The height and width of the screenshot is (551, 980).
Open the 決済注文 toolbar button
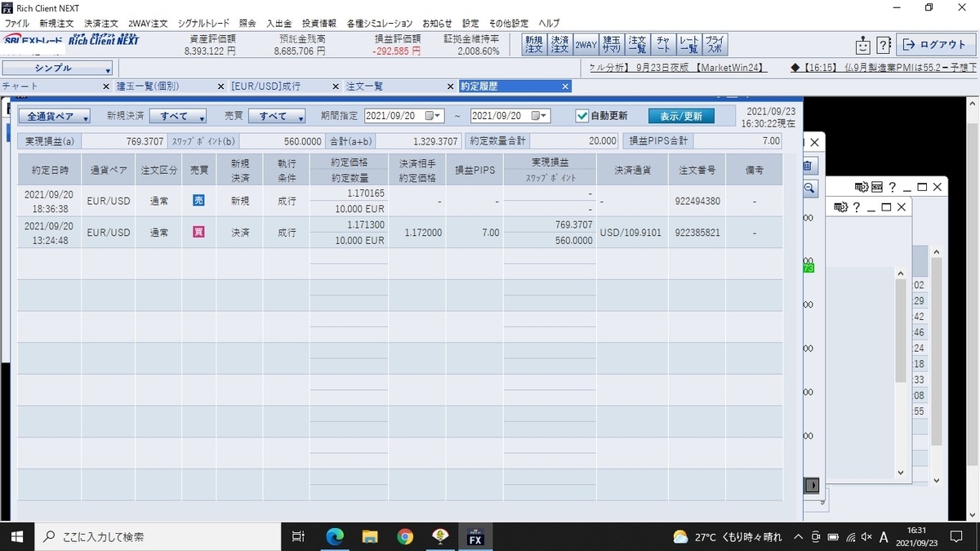tap(559, 44)
